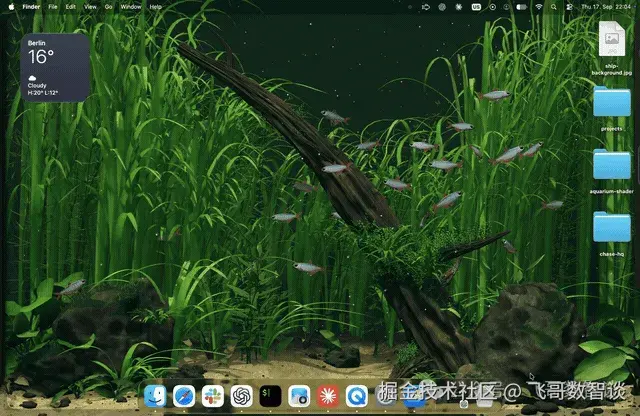Open Control Center
The width and height of the screenshot is (640, 416).
(x=569, y=7)
